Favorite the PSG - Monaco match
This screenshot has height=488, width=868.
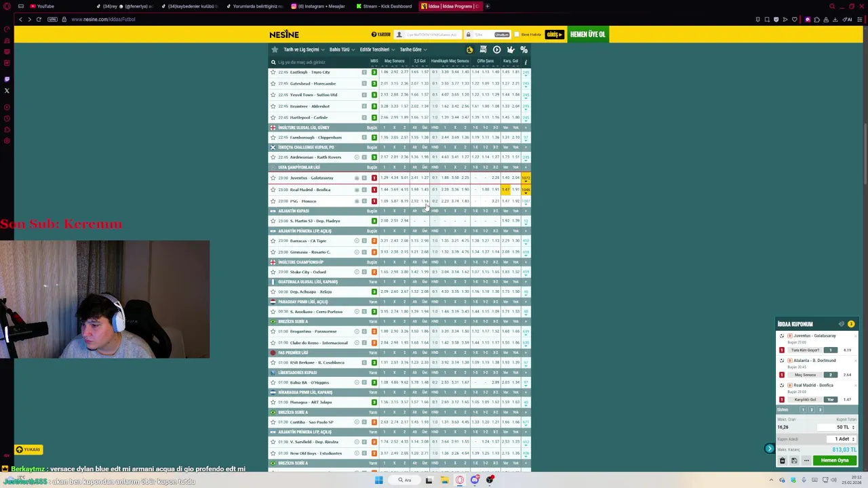click(x=273, y=201)
